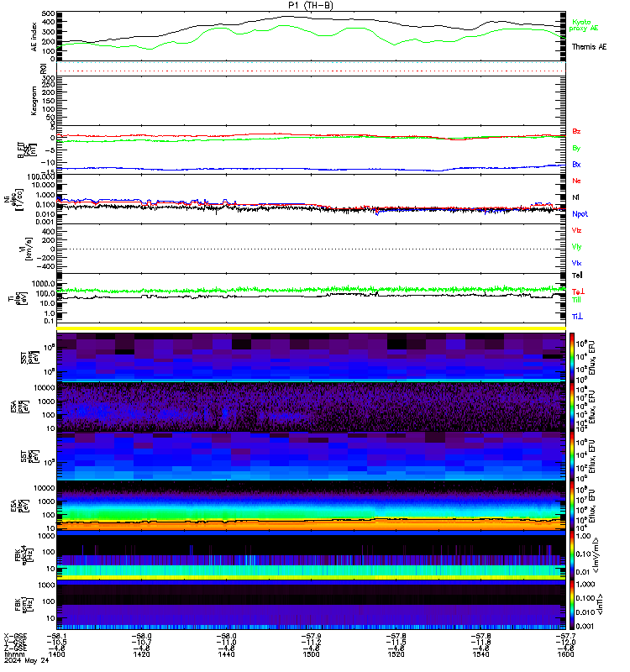Click the "AE index" y-axis label

pos(34,37)
